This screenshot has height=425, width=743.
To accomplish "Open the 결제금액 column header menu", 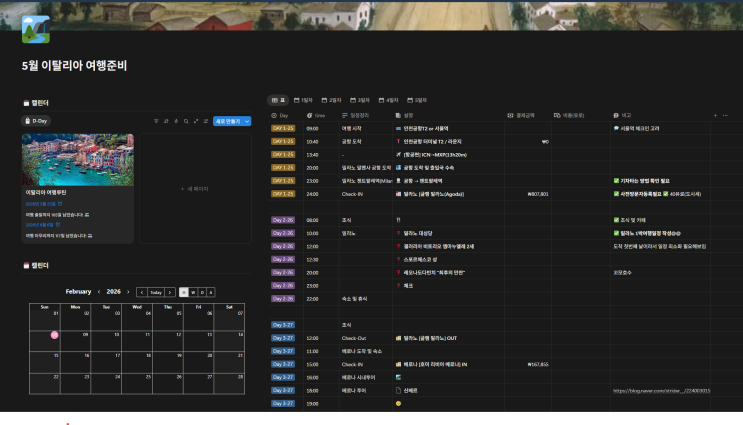I will (521, 116).
